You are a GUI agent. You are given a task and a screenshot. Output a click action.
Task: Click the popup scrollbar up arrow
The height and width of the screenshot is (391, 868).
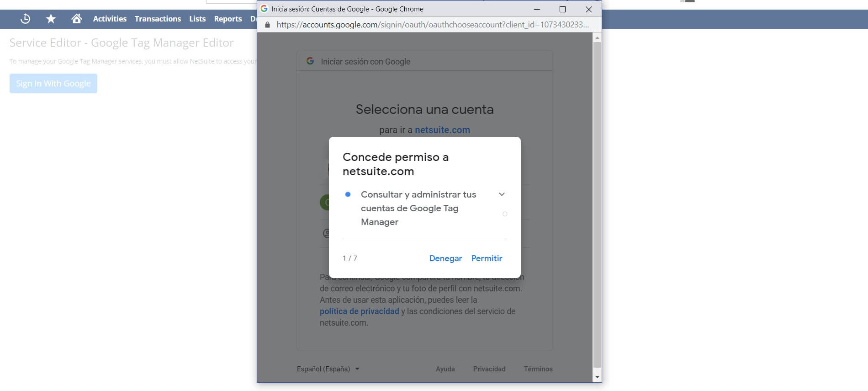click(x=597, y=37)
